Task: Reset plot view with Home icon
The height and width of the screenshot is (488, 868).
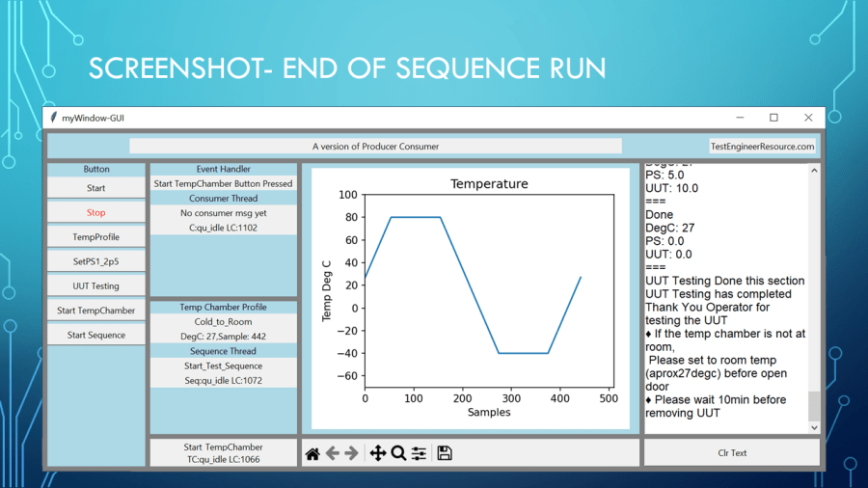Action: click(312, 453)
